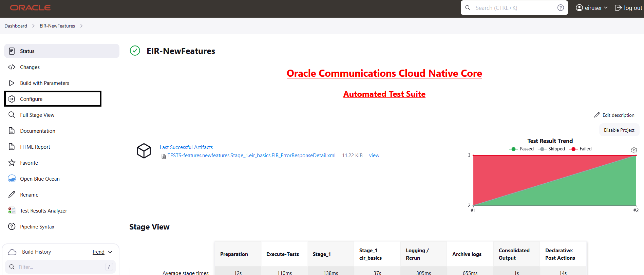The image size is (644, 275).
Task: Click the green build success checkmark icon
Action: [135, 51]
